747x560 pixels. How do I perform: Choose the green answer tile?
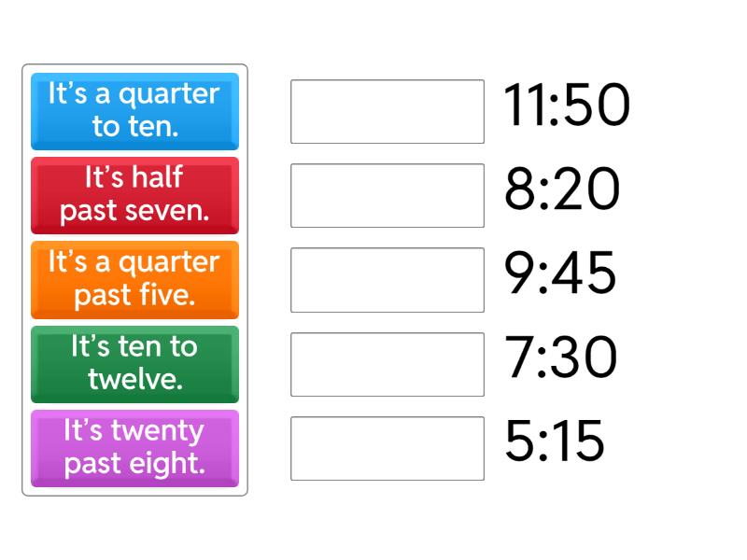coord(134,363)
